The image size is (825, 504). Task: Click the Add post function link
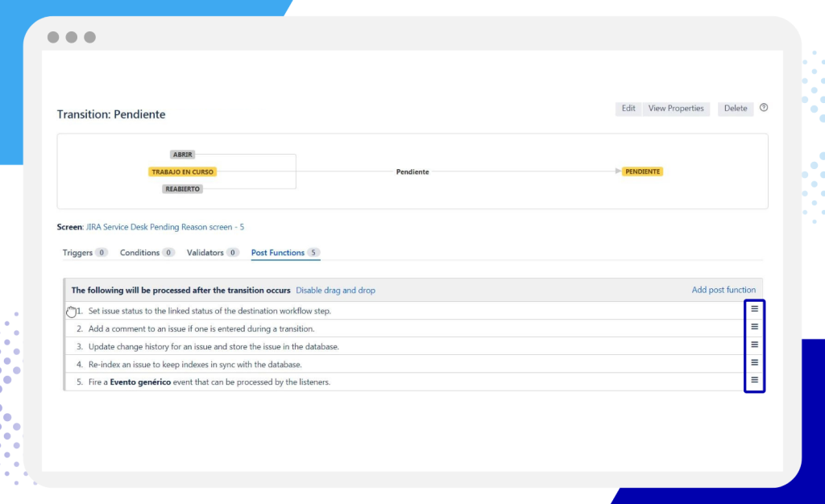[x=723, y=291]
